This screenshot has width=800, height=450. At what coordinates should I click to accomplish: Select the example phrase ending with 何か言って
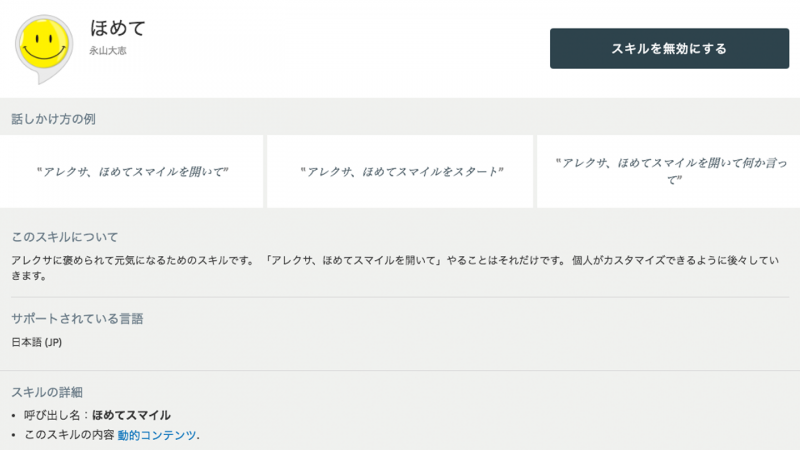(670, 171)
